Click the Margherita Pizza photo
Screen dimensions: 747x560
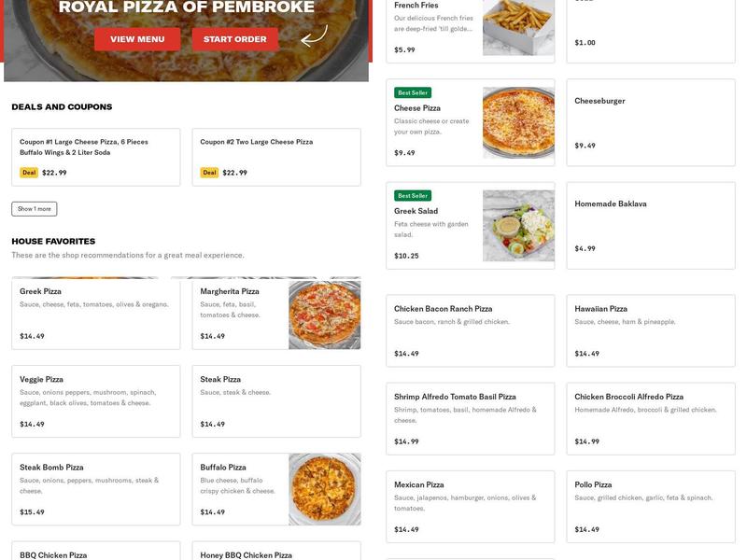(324, 315)
